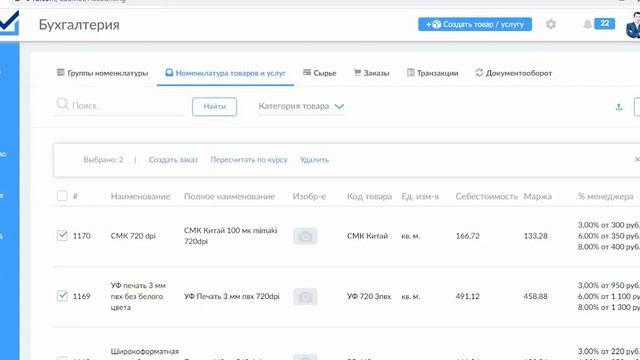The height and width of the screenshot is (360, 640).
Task: Open notifications bell icon
Action: pos(587,24)
